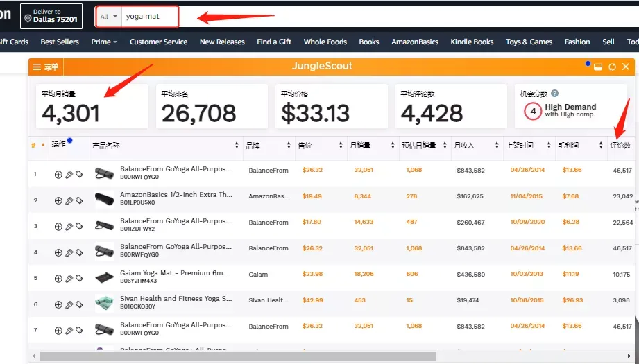Open the Gaiam Yoga Mat Premium product link
639x364 pixels.
(174, 272)
